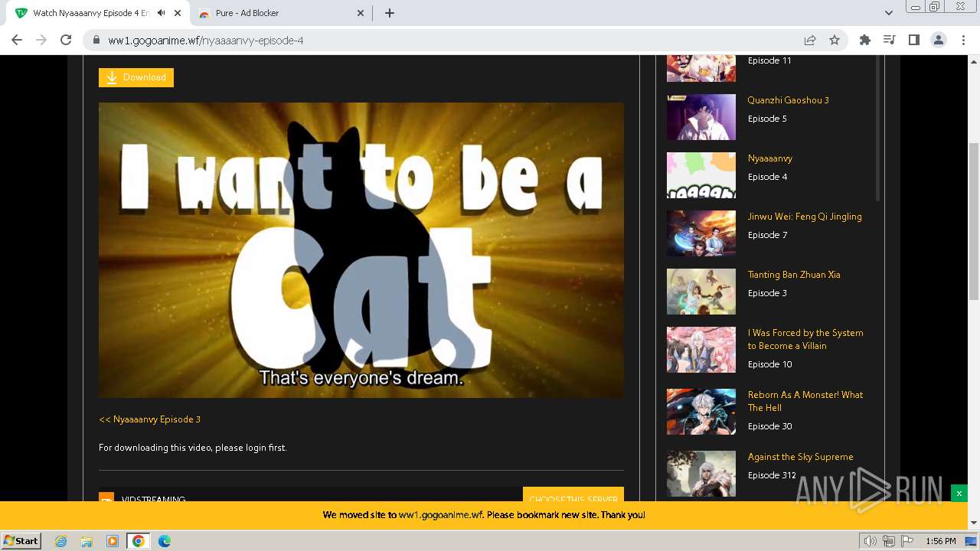Click Episode 5 under Quanzhi Gaoshou 3
The height and width of the screenshot is (551, 980).
point(767,119)
